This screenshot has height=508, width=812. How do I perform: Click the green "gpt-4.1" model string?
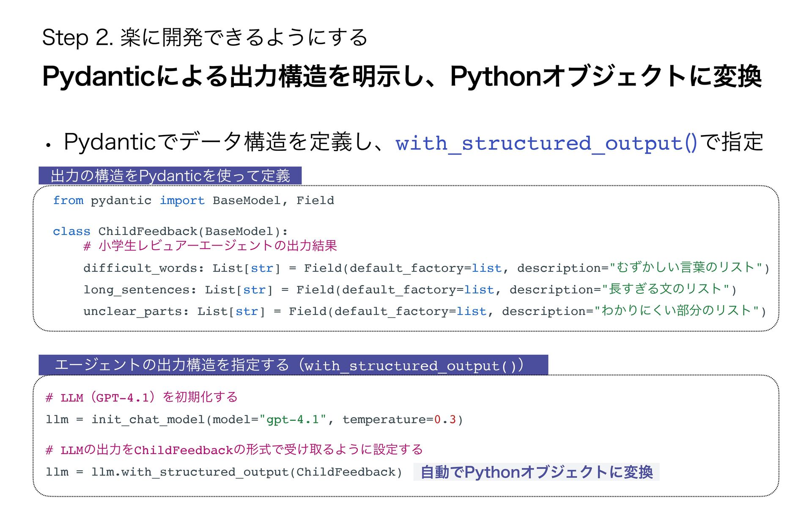pyautogui.click(x=293, y=420)
